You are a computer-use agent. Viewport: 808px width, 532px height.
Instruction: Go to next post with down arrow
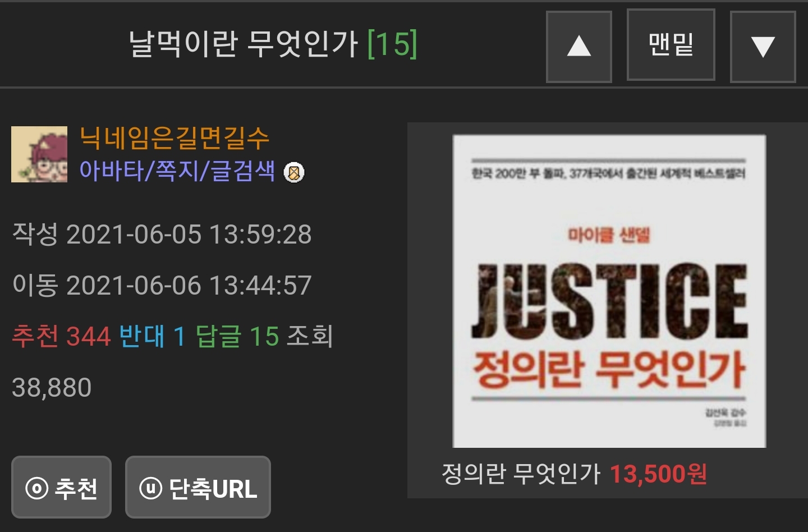point(763,46)
